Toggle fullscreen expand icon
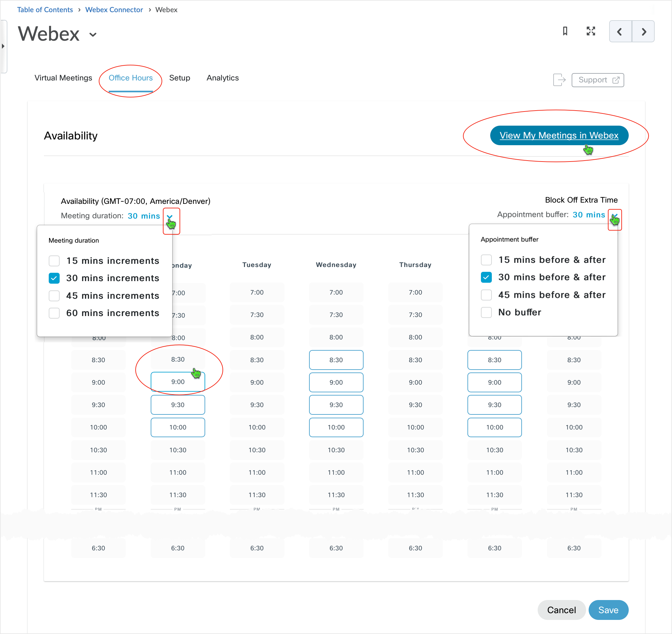672x634 pixels. click(591, 31)
